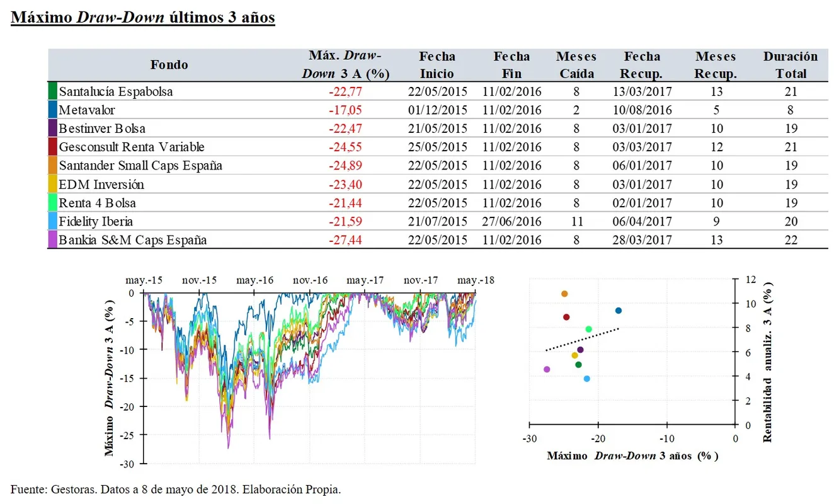Click the green swatch beside Santalucía Espabolsa
Image resolution: width=839 pixels, height=504 pixels.
tap(52, 91)
